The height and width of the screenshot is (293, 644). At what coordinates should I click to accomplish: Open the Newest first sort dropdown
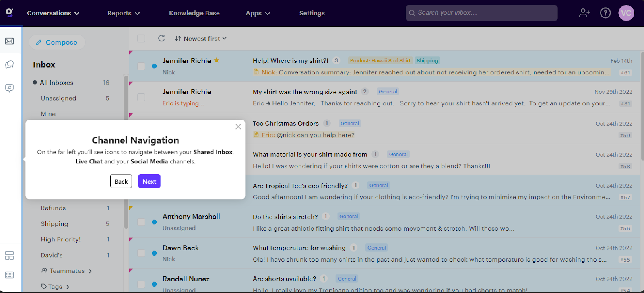coord(201,38)
